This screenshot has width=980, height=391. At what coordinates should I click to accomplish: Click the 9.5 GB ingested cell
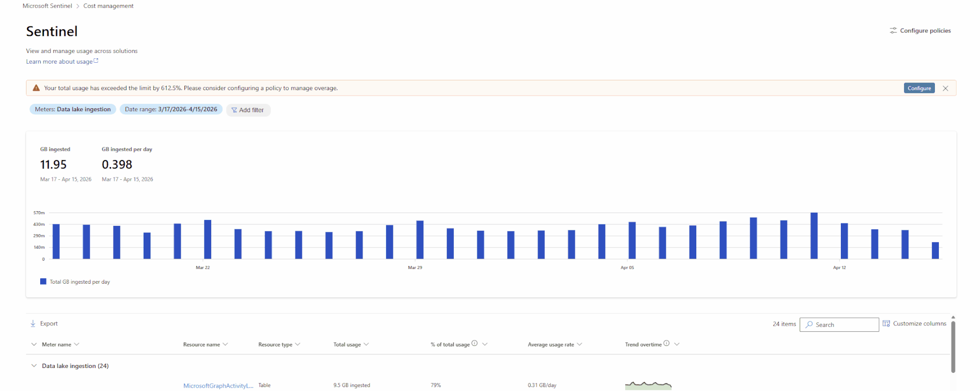352,386
